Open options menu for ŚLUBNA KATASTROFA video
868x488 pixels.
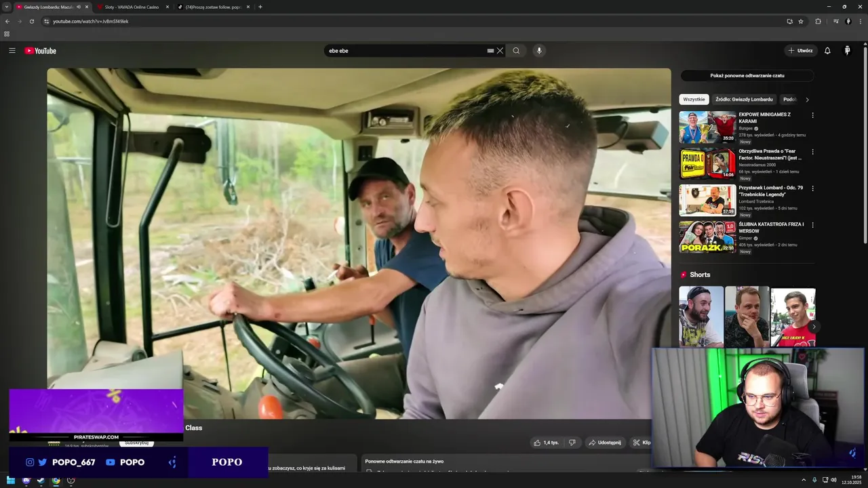[x=812, y=225]
